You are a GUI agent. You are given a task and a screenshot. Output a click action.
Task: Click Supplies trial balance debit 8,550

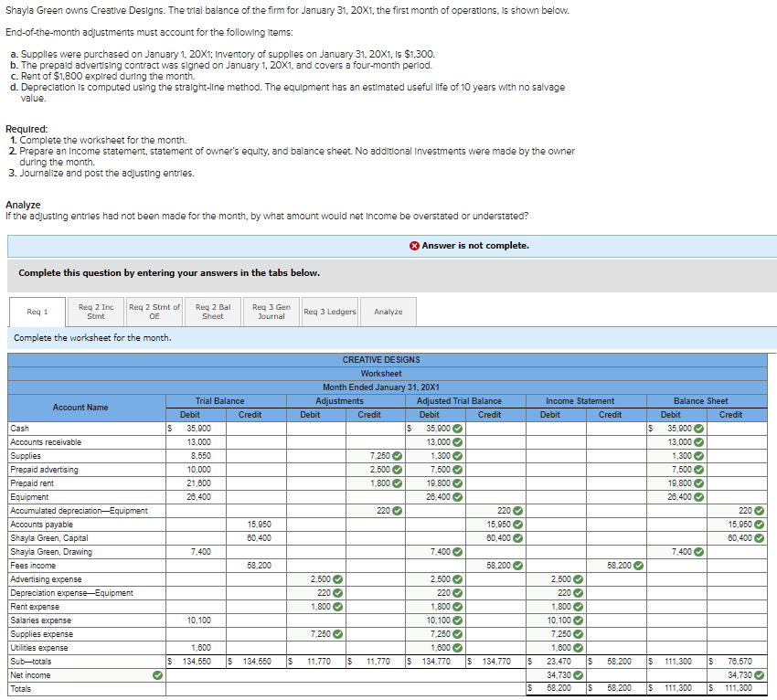pos(197,456)
